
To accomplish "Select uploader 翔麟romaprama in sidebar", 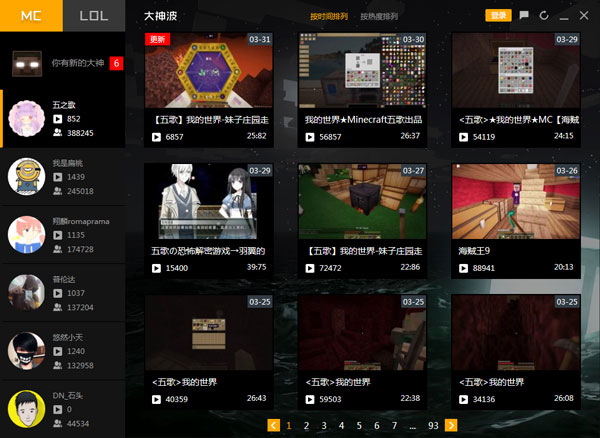I will [63, 235].
